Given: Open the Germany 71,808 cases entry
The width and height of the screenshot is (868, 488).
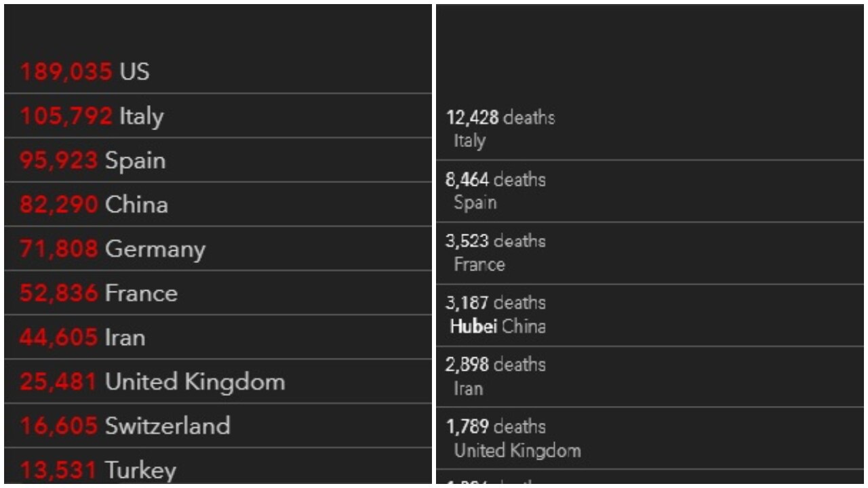Looking at the screenshot, I should pyautogui.click(x=218, y=249).
